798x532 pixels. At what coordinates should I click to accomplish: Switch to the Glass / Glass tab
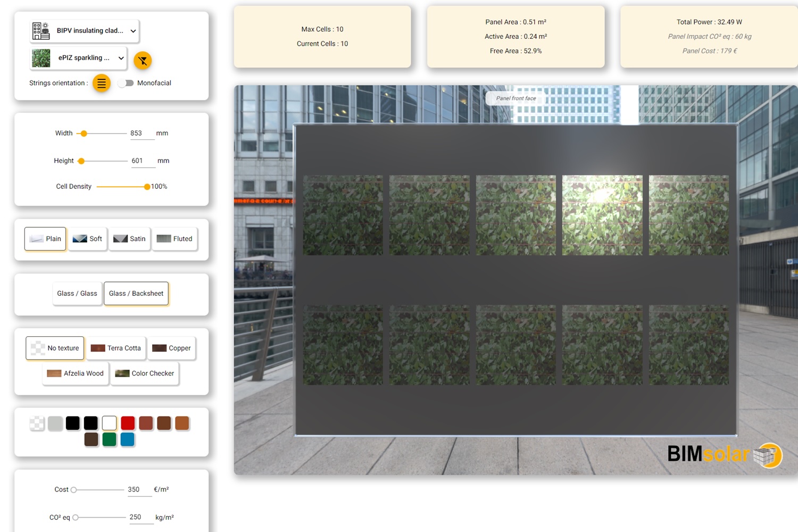tap(77, 293)
